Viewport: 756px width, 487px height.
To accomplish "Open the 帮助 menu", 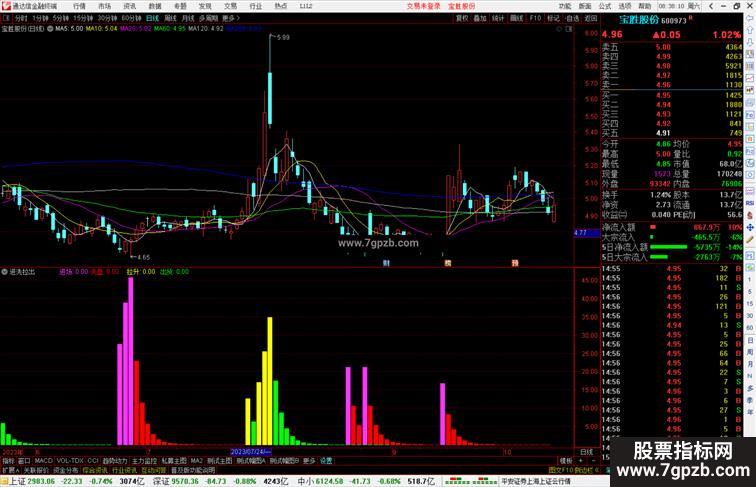I will pos(645,6).
